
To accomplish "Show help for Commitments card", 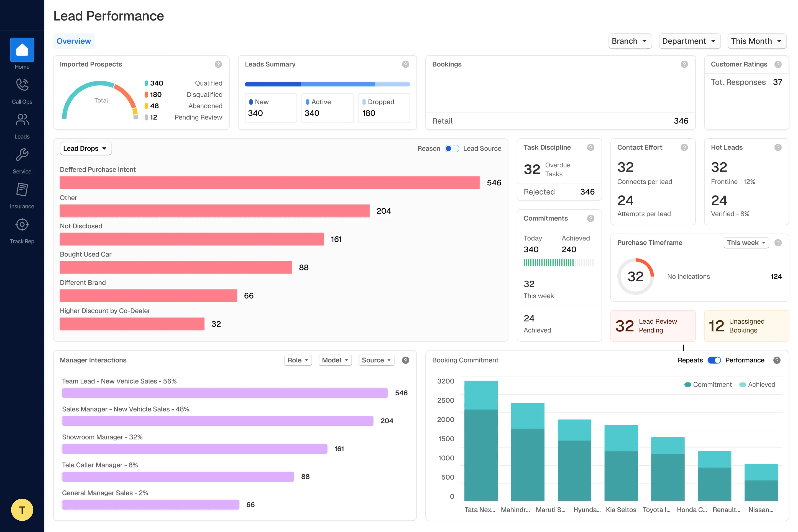I will coord(591,218).
